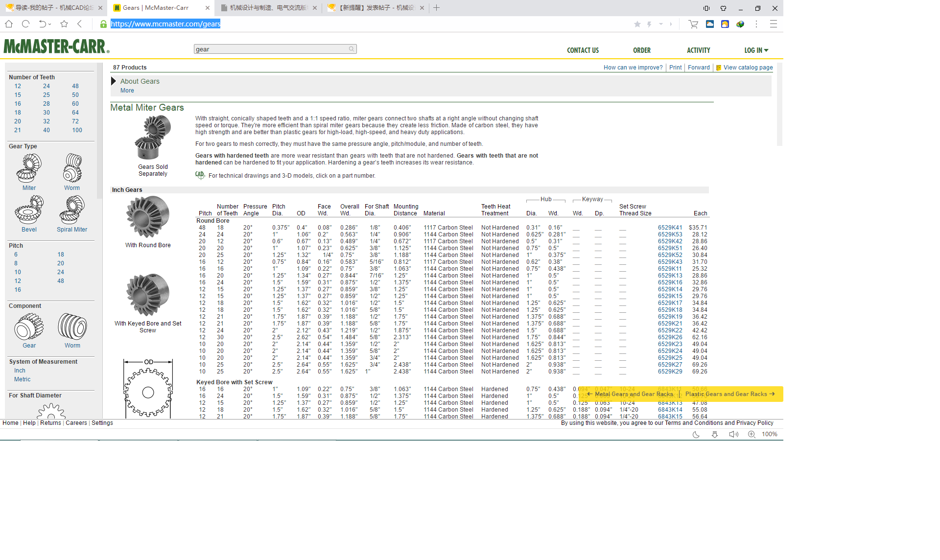940x560 pixels.
Task: Click the browser address bar URL
Action: coord(165,24)
